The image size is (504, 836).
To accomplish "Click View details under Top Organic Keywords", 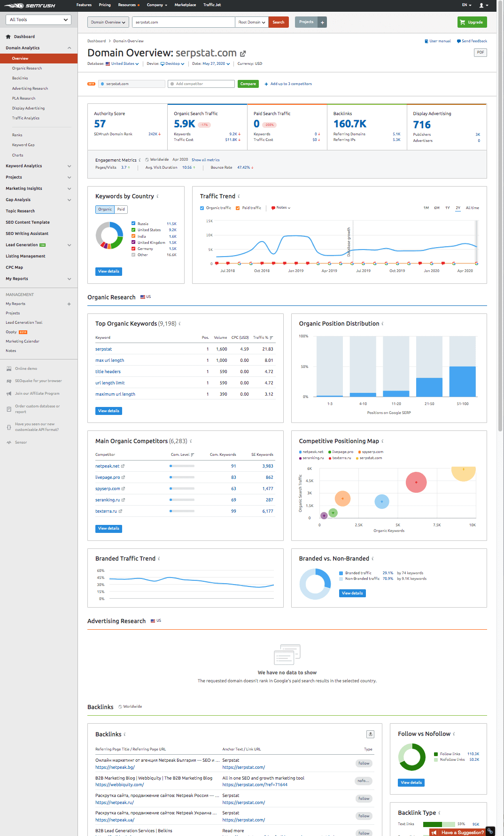I will pyautogui.click(x=109, y=411).
